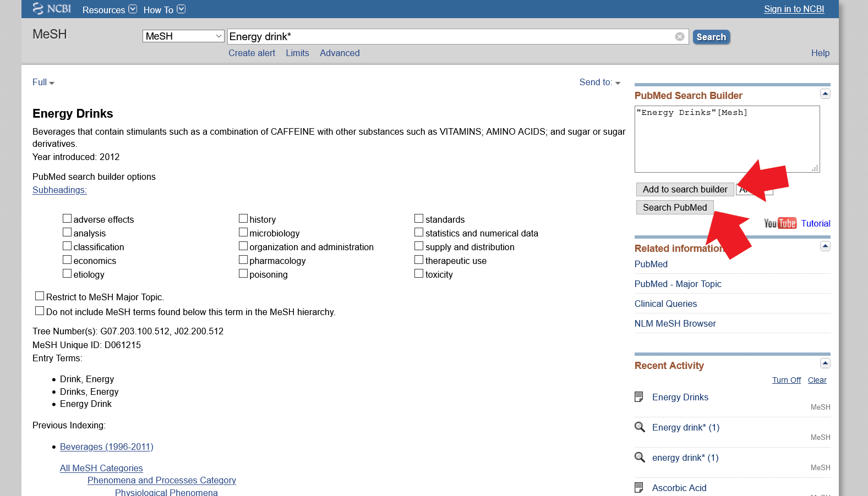Open All MeSH Categories link
This screenshot has width=868, height=496.
click(101, 468)
